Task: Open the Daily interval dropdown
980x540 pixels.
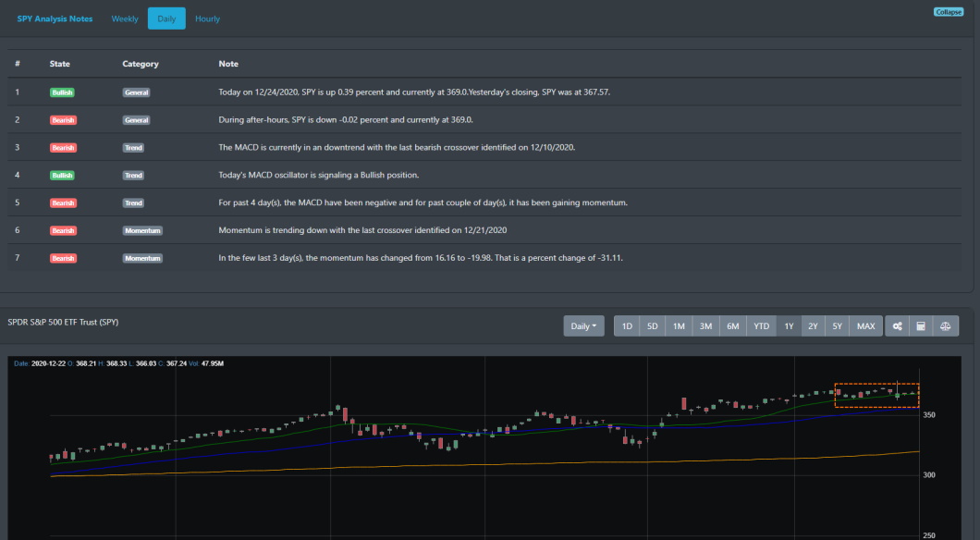Action: (x=584, y=326)
